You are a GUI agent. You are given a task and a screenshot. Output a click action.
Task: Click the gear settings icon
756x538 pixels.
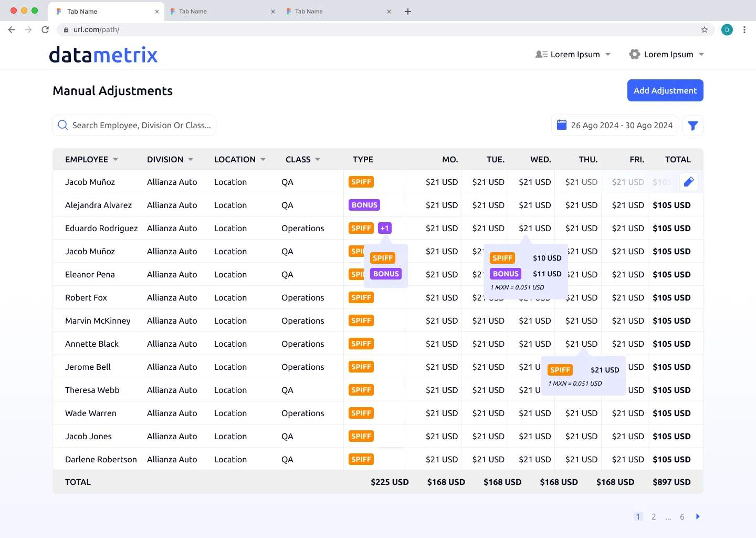point(635,54)
